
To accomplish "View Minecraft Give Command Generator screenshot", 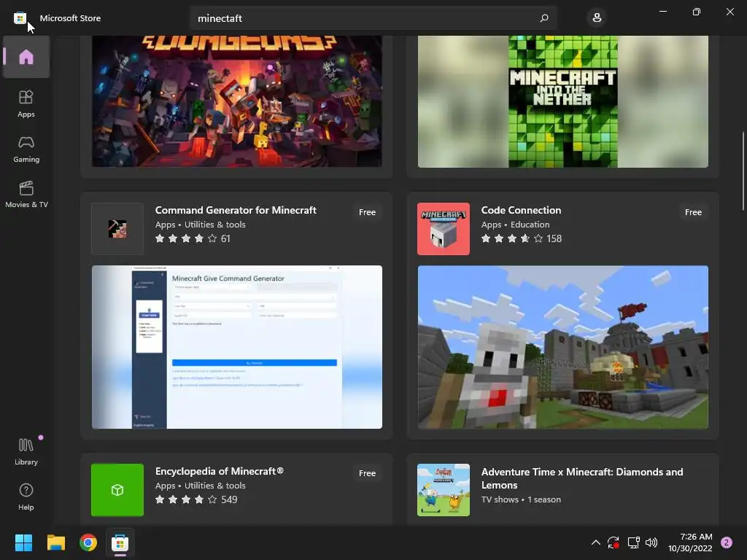I will 237,347.
